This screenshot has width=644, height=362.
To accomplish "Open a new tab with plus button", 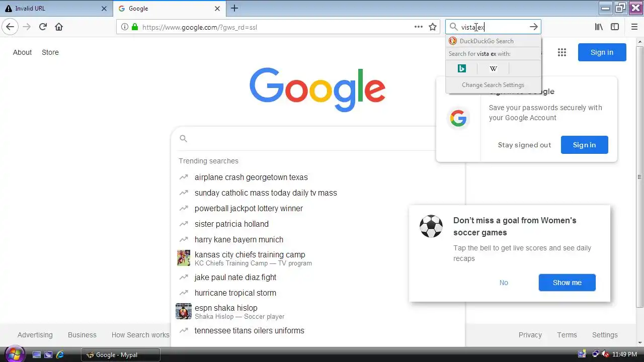I will (234, 8).
